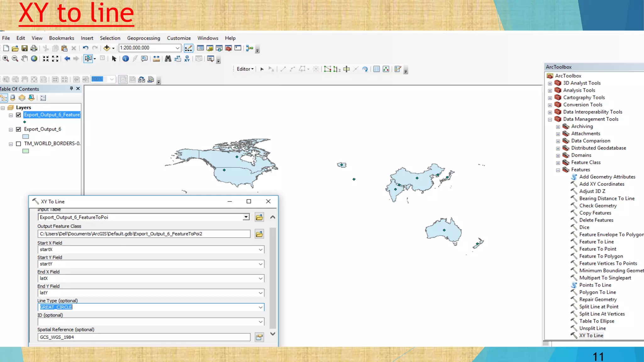Click the Add Data button icon

(107, 48)
